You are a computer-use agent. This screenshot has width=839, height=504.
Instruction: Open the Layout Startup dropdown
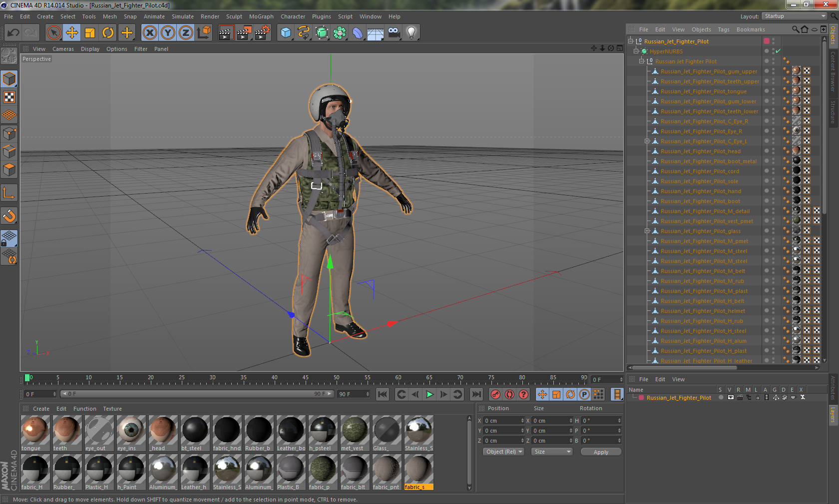pos(795,16)
